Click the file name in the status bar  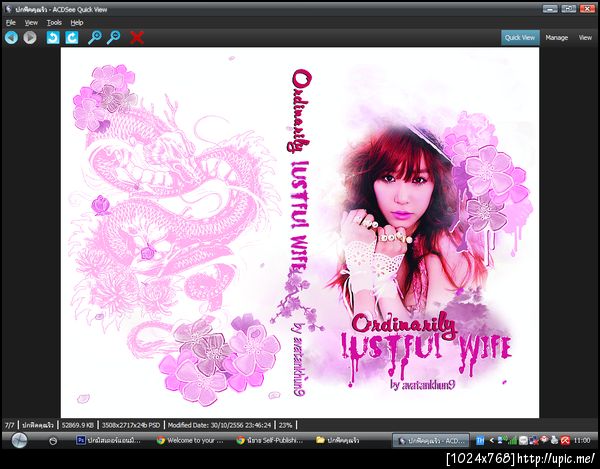tap(38, 425)
